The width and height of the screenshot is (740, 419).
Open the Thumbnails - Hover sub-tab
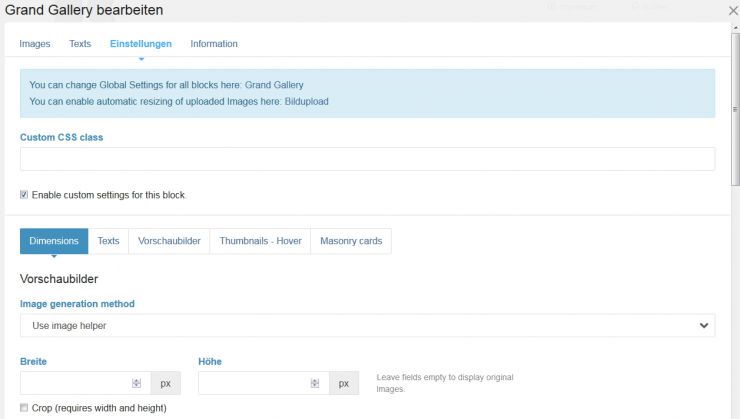pyautogui.click(x=259, y=241)
